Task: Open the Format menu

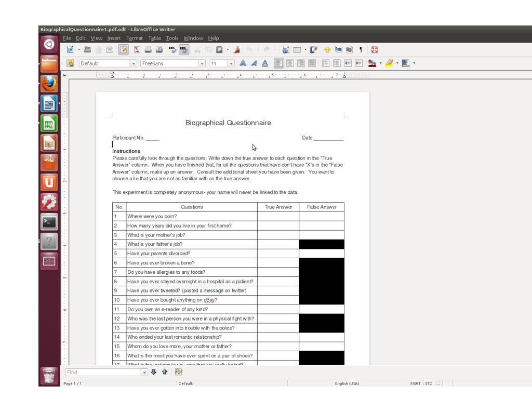Action: (x=135, y=38)
